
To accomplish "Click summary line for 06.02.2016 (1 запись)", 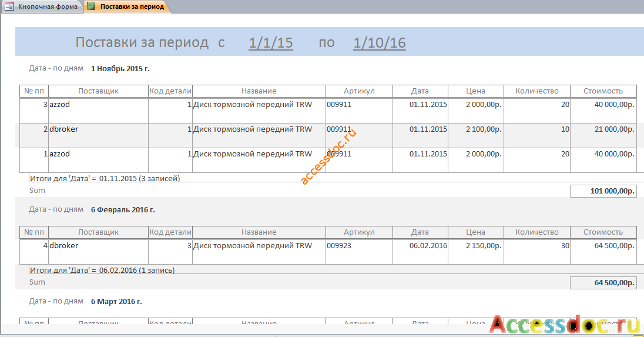I will tap(102, 270).
